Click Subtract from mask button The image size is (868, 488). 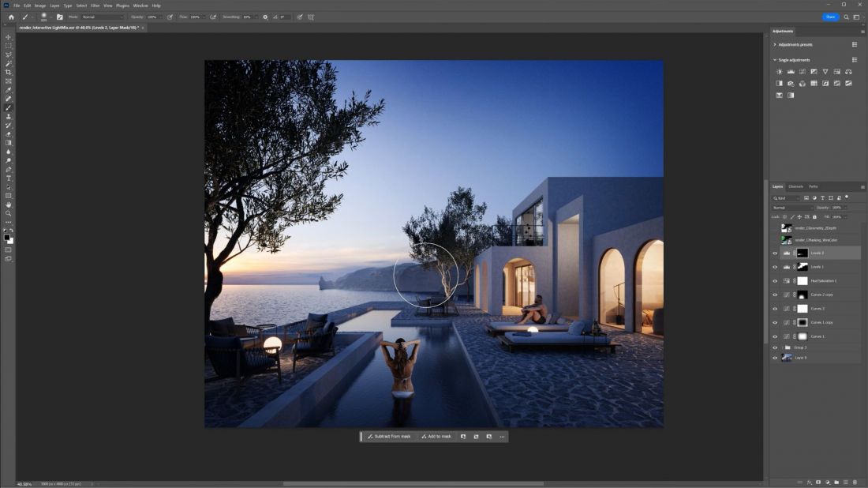pyautogui.click(x=389, y=437)
